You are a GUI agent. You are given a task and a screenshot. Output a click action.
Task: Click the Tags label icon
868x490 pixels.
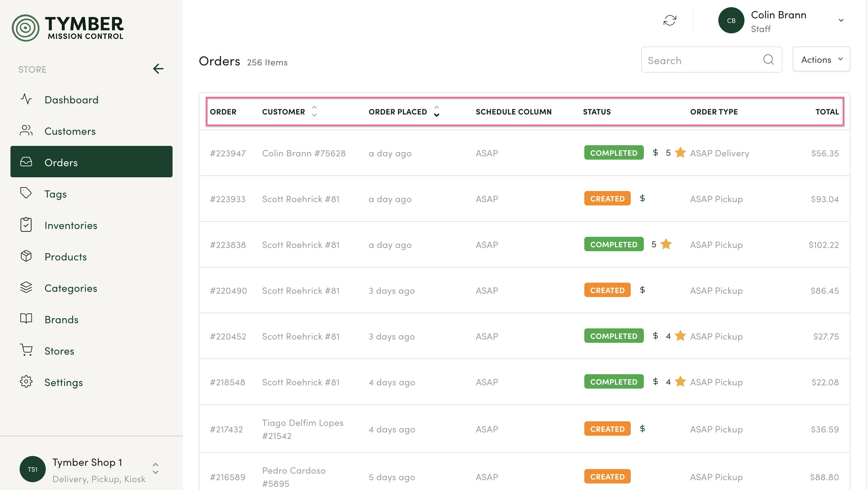coord(26,193)
